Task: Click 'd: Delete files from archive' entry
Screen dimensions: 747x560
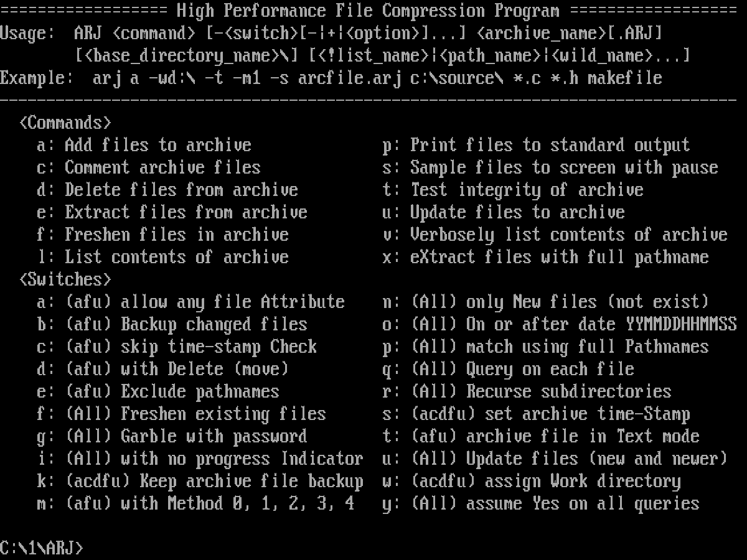Action: tap(167, 190)
